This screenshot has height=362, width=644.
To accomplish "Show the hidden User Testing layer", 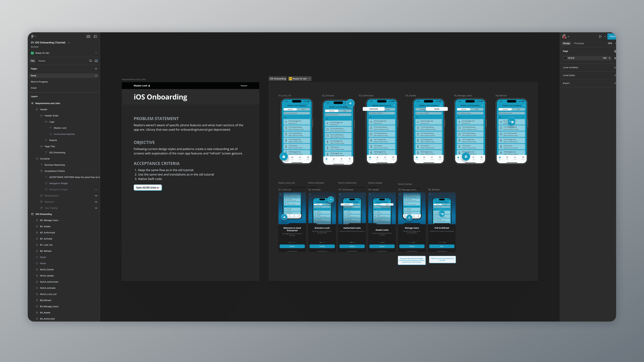I will point(96,208).
